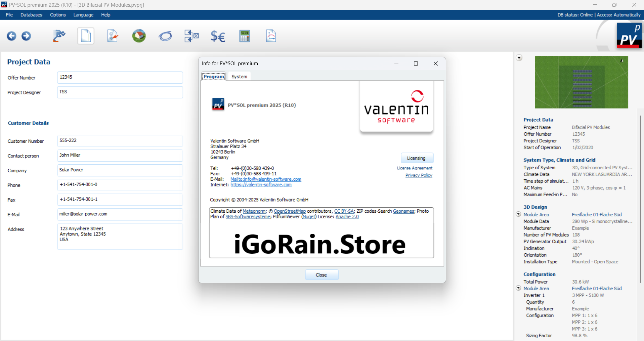644x341 pixels.
Task: Click the running figure Welcome icon
Action: point(59,36)
